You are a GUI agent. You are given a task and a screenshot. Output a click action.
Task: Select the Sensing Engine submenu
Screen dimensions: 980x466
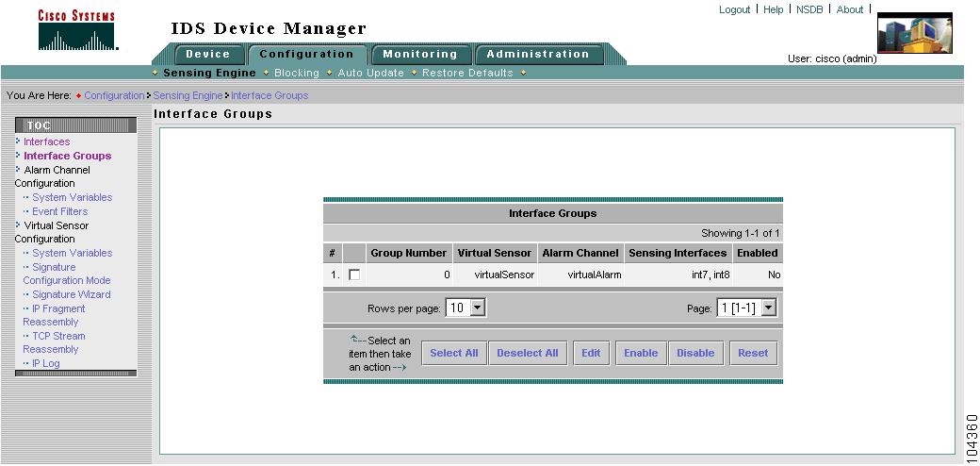[209, 74]
